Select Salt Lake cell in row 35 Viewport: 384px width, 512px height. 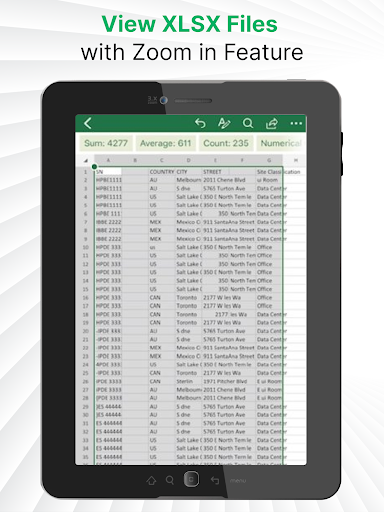click(189, 457)
